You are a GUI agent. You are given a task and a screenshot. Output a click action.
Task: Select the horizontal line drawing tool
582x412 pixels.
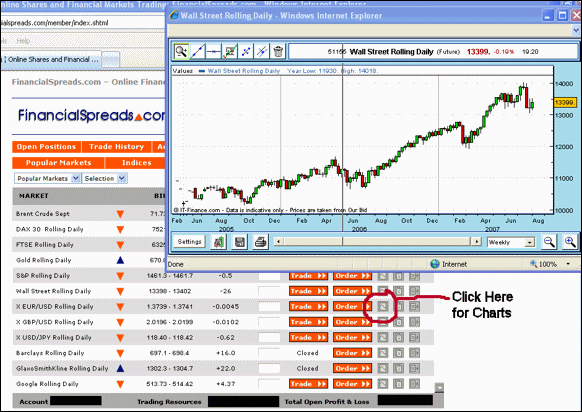tap(214, 51)
